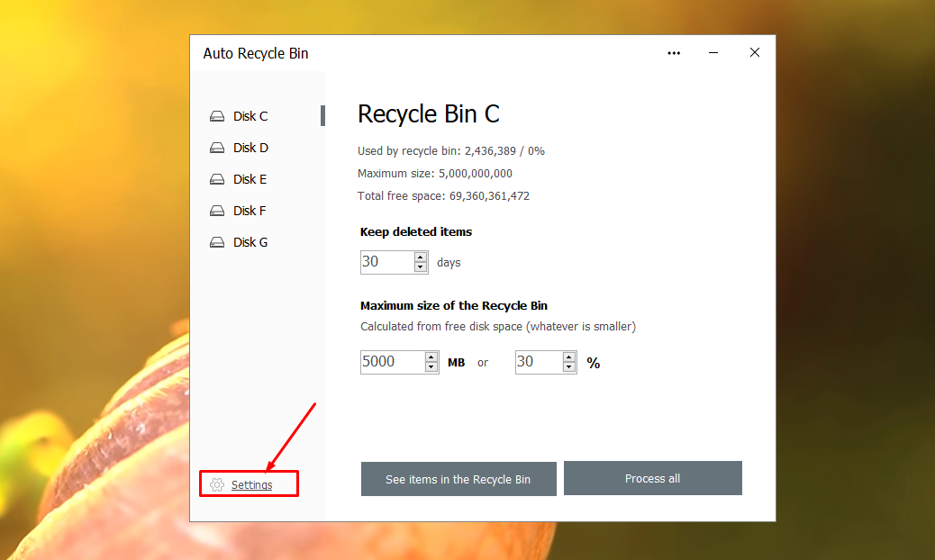This screenshot has width=935, height=560.
Task: Click the Disk D drive icon
Action: pos(216,148)
